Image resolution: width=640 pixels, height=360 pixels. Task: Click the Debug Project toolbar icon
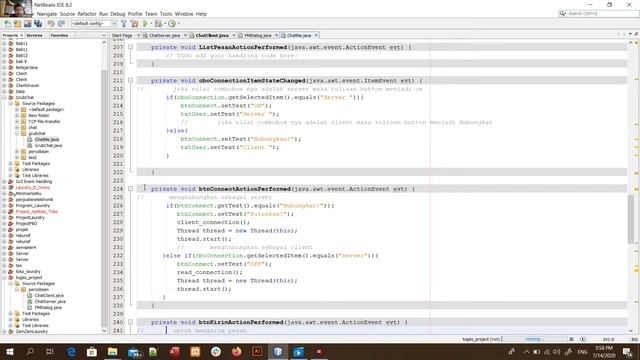158,24
